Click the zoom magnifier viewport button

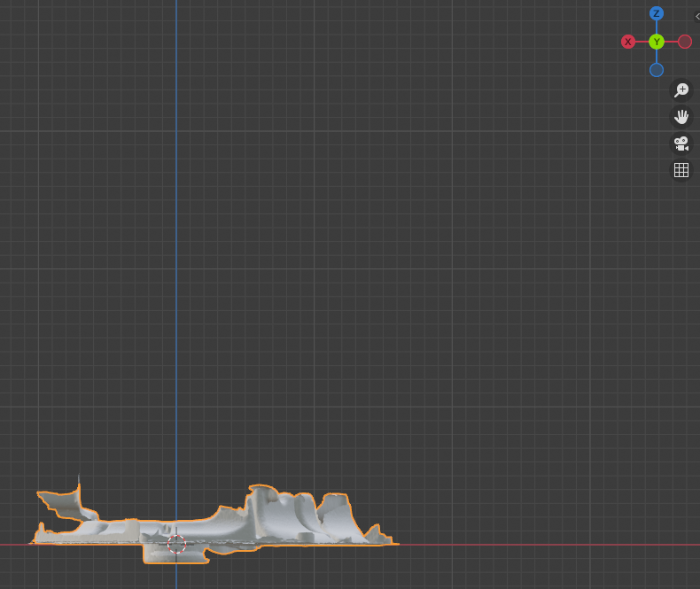coord(681,90)
